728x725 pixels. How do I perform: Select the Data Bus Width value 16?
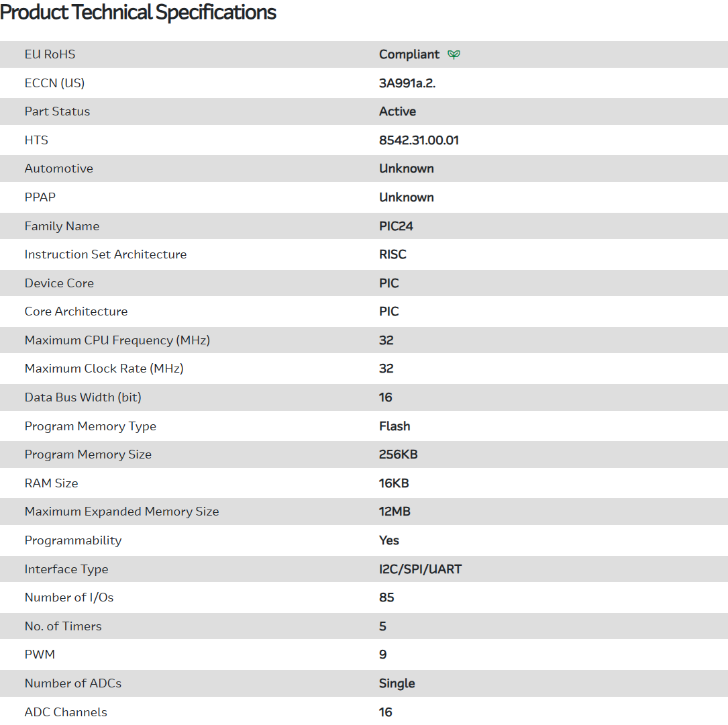385,397
